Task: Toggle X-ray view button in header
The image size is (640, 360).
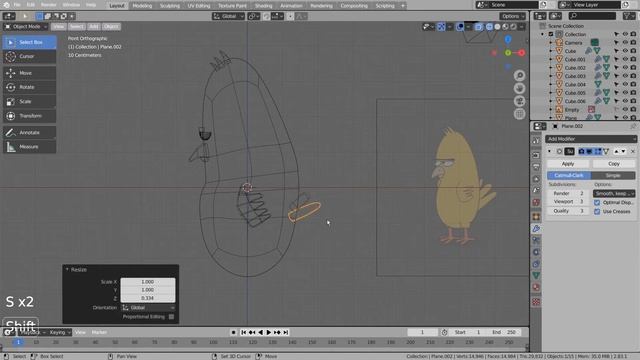Action: [x=478, y=27]
